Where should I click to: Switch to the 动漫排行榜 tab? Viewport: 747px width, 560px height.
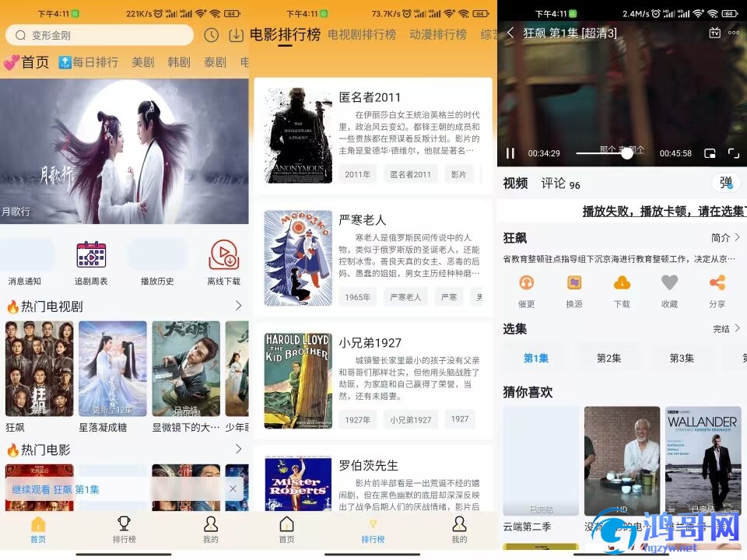tap(438, 34)
